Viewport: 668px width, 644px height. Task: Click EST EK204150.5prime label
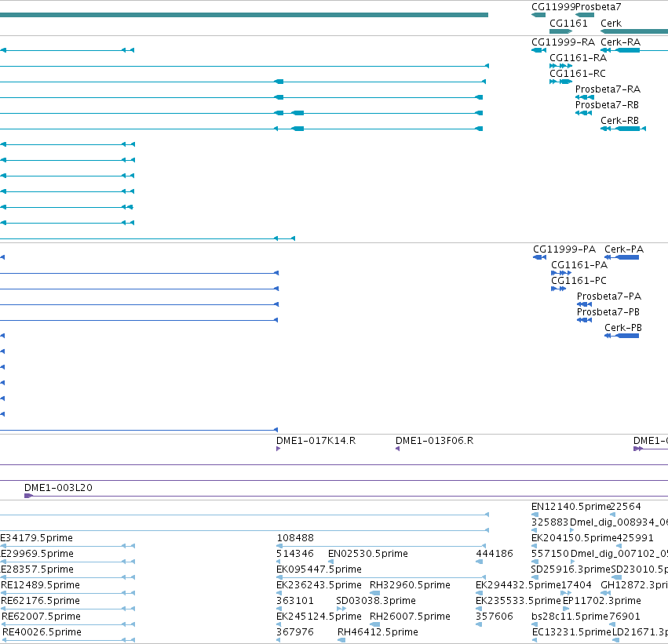click(575, 538)
